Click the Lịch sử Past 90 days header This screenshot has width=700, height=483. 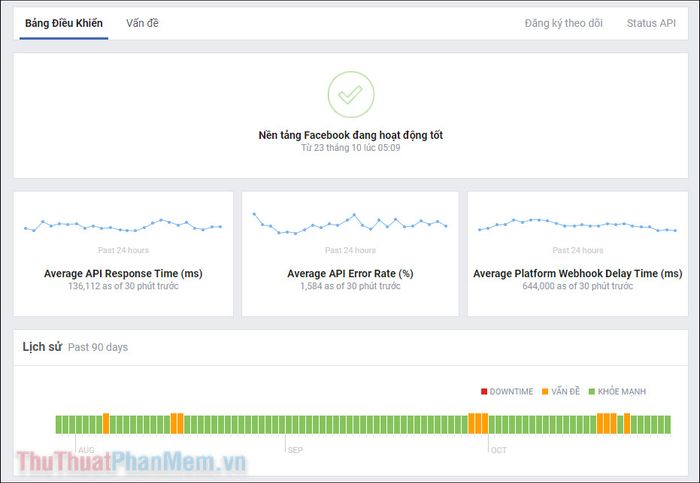[x=75, y=347]
